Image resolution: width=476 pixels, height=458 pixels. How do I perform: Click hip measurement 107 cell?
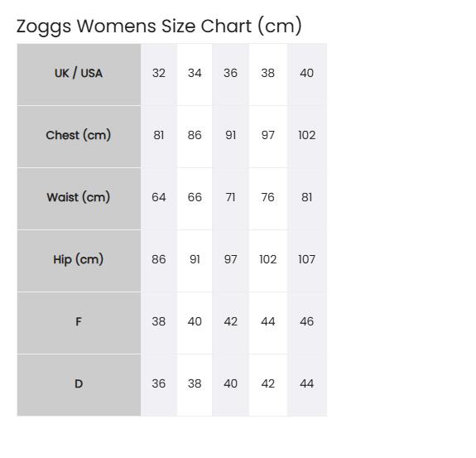point(307,261)
